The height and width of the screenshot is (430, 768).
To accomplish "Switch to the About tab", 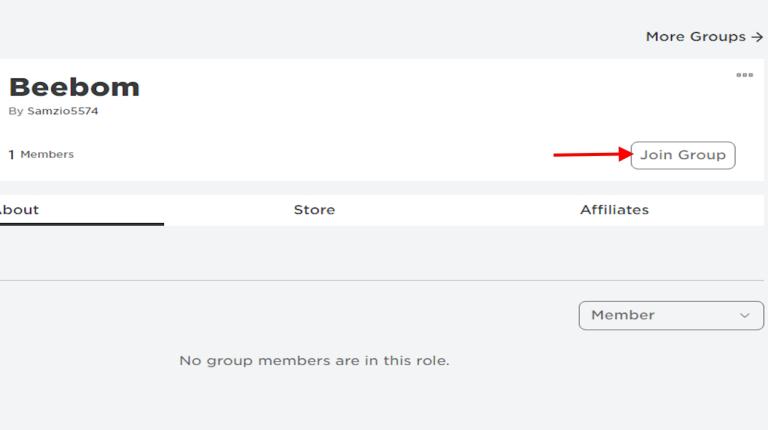I will pyautogui.click(x=20, y=210).
